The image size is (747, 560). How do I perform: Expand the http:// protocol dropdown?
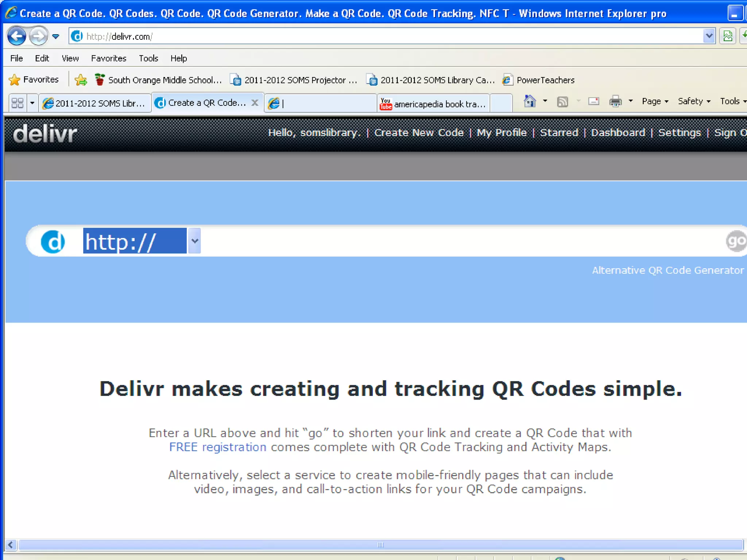[x=195, y=241]
